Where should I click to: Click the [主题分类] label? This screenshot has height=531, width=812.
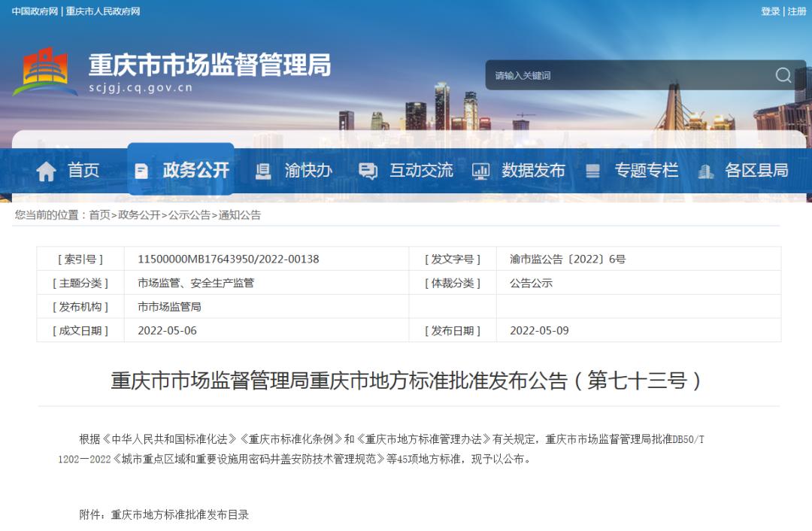point(80,283)
